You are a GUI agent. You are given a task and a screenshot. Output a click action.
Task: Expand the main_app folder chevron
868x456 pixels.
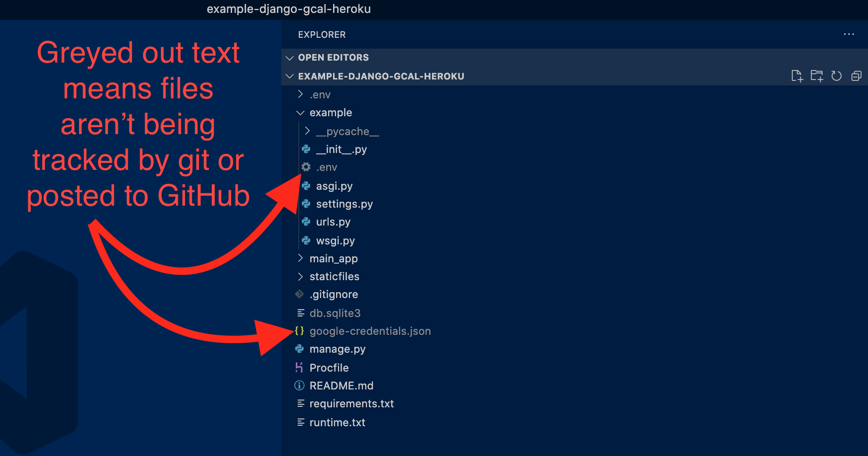click(300, 258)
